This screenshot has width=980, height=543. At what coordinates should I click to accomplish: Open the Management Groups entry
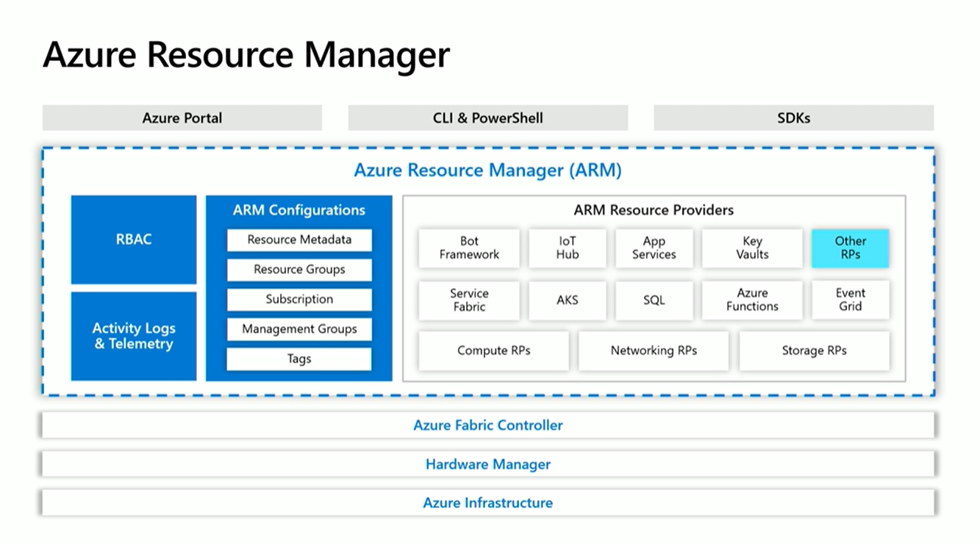tap(299, 329)
